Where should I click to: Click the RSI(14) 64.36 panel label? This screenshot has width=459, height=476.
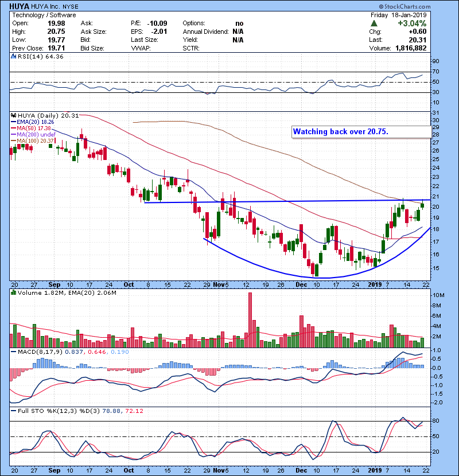click(40, 56)
